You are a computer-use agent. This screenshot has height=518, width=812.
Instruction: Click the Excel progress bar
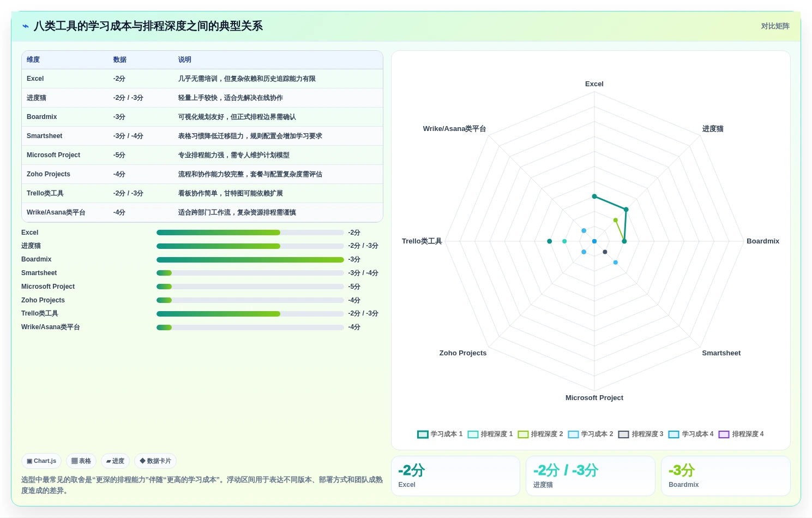[250, 233]
